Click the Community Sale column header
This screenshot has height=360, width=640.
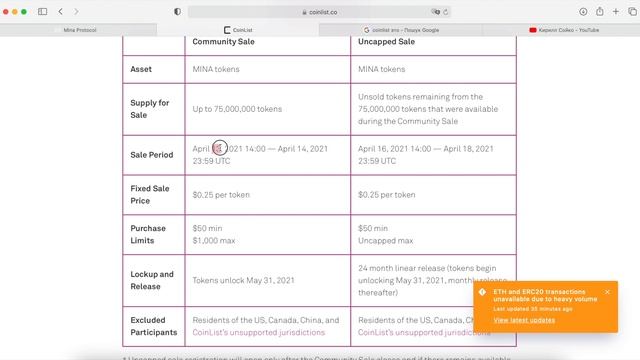[223, 42]
